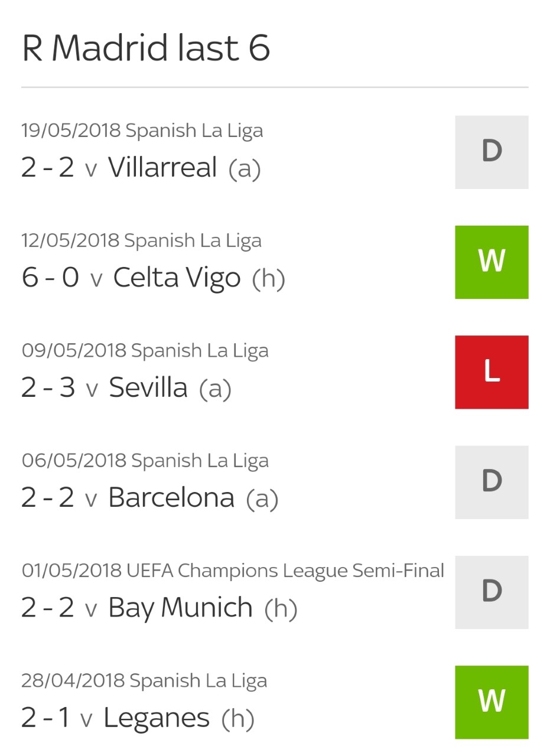Click the red L badge for Sevilla
Screen dimensions: 550x756
coord(492,372)
